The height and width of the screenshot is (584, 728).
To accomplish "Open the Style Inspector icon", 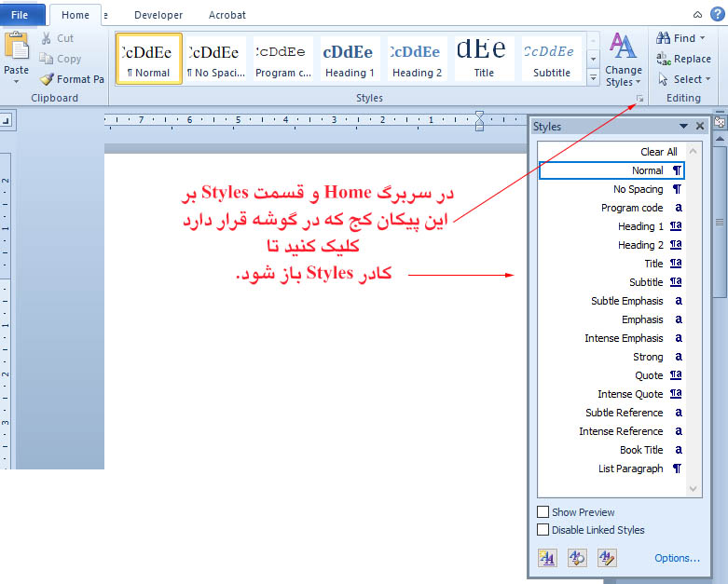I will pyautogui.click(x=577, y=557).
